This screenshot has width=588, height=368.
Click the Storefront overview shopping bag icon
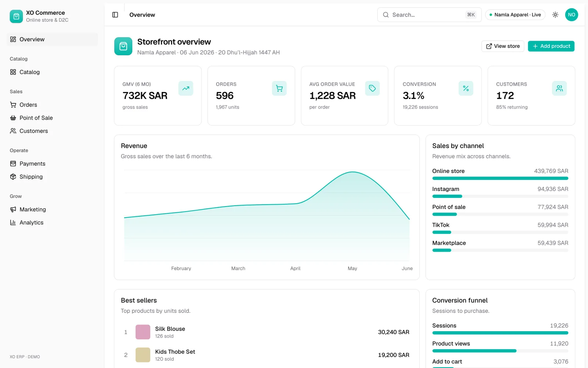click(123, 46)
